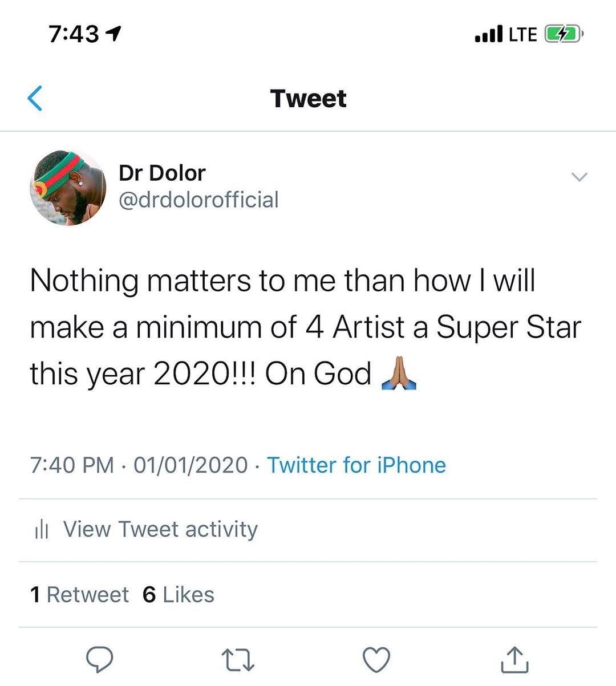Tap the share upload icon
616x686 pixels.
click(514, 660)
